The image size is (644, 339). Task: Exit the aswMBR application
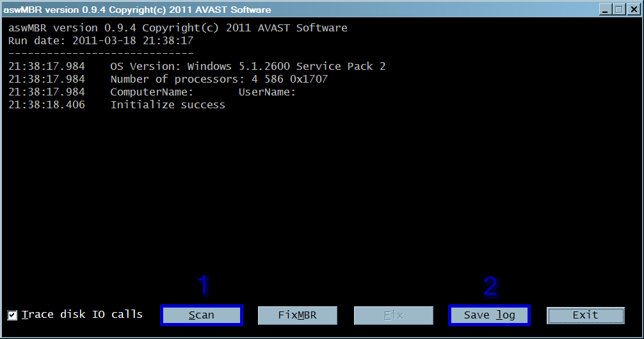coord(585,315)
